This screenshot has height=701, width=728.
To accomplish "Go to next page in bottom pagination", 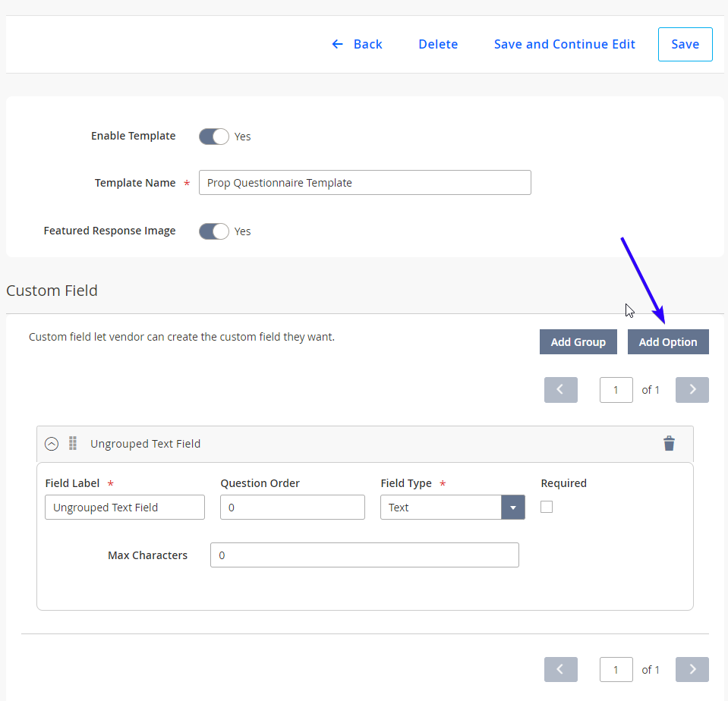I will pyautogui.click(x=692, y=669).
